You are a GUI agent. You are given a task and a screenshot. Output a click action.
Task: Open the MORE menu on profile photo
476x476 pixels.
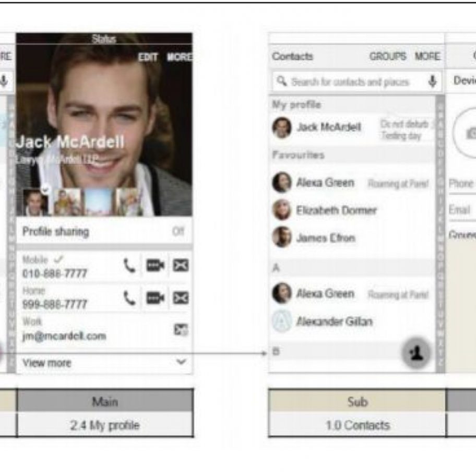point(180,57)
